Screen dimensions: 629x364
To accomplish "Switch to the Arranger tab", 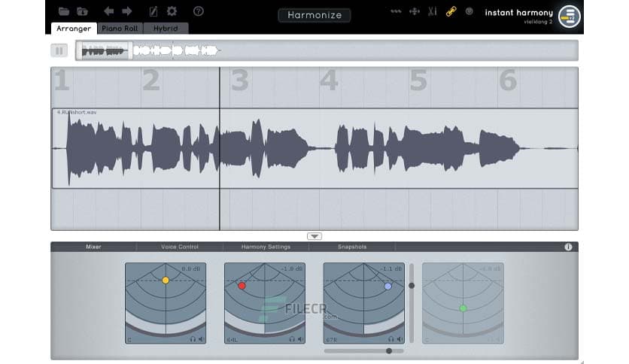I will [x=74, y=29].
